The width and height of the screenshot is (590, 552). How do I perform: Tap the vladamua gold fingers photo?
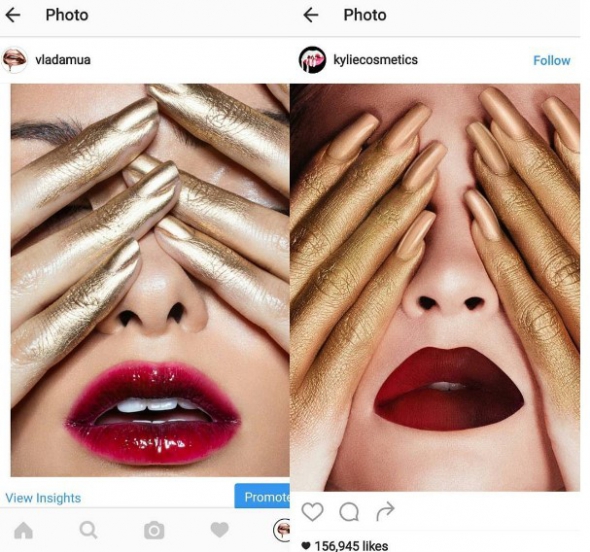coord(150,280)
